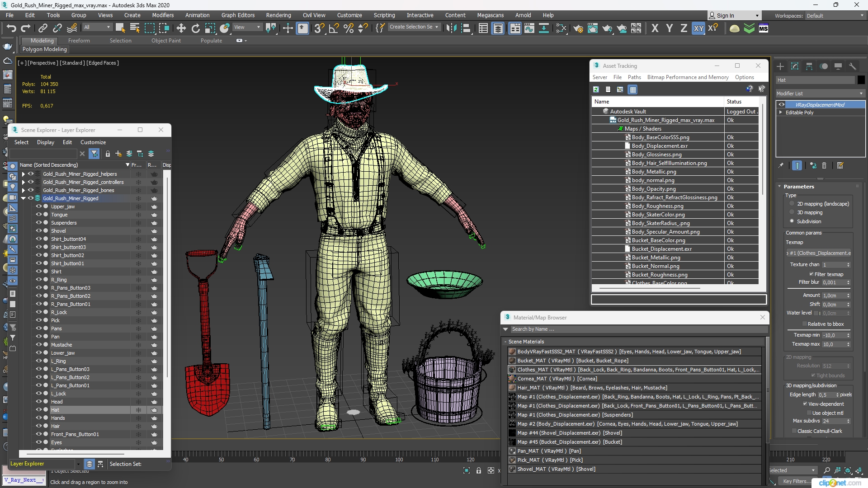
Task: Open the Hierarchy command panel tab
Action: click(809, 66)
